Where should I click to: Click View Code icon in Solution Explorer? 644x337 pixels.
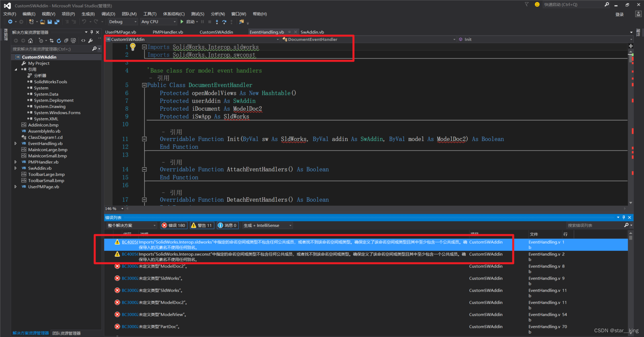click(83, 41)
